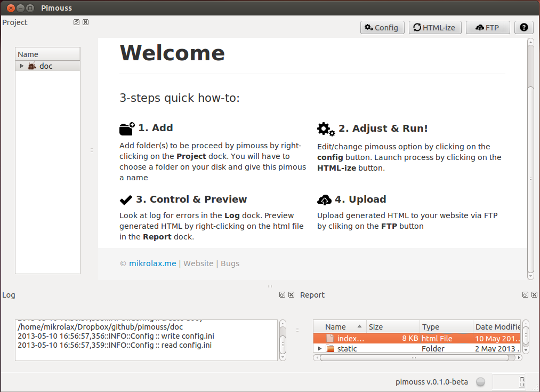This screenshot has height=392, width=540.
Task: Click the gray status indicator circle
Action: [480, 382]
